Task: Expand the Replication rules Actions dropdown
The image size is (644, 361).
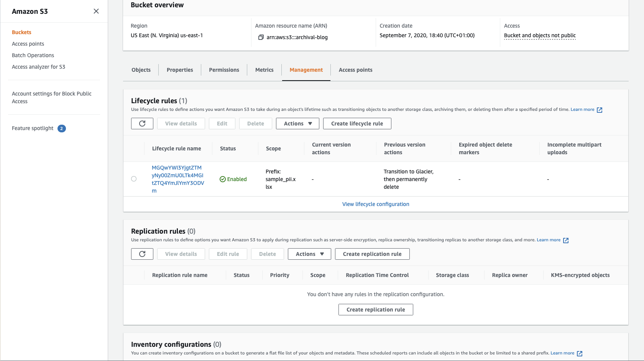Action: pos(309,254)
